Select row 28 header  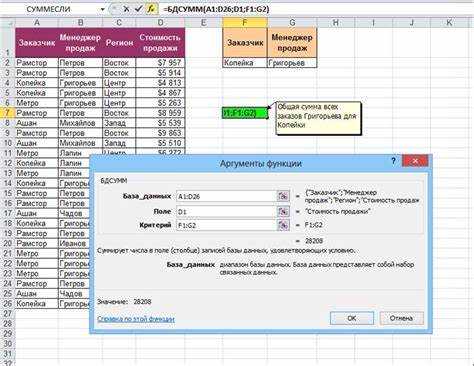[x=7, y=323]
